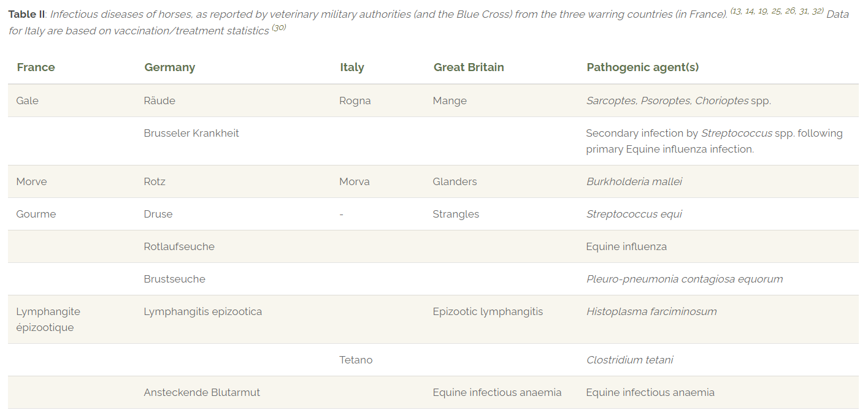Screen dimensions: 868x418
Task: Select the Great Britain column header
Action: coord(469,67)
